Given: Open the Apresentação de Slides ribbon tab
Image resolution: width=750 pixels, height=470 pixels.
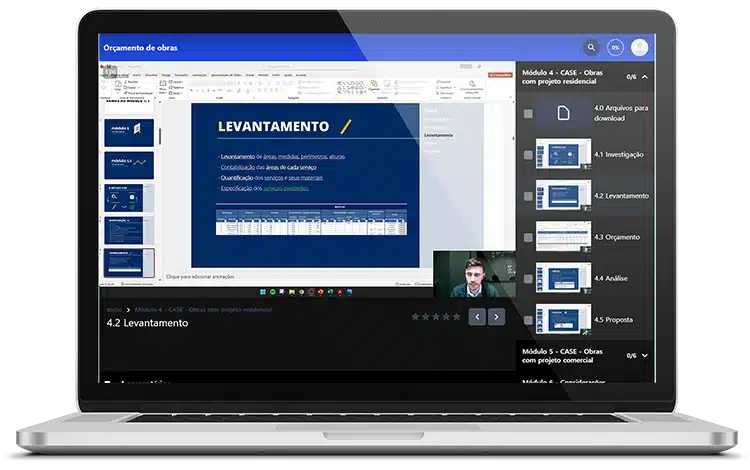Looking at the screenshot, I should click(x=226, y=75).
